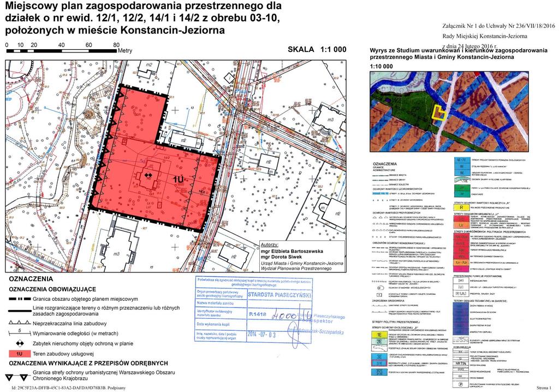The width and height of the screenshot is (559, 392).
Task: Click the right legend 'OZNACZENIA' heading
Action: [x=385, y=164]
